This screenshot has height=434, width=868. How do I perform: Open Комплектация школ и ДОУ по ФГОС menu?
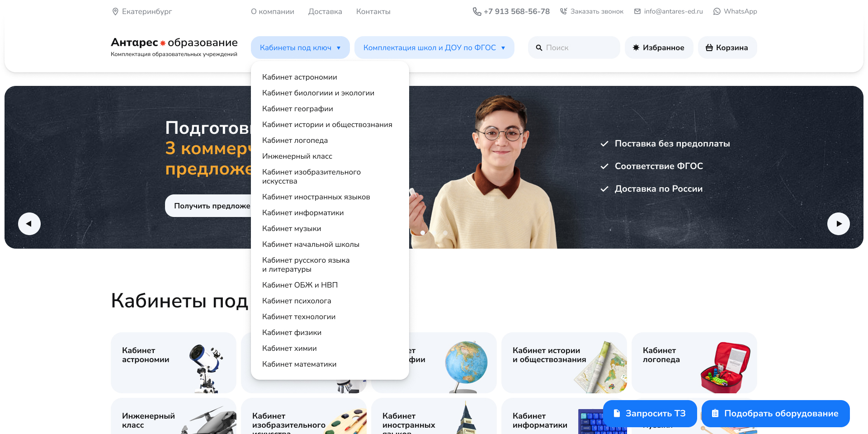click(x=434, y=47)
